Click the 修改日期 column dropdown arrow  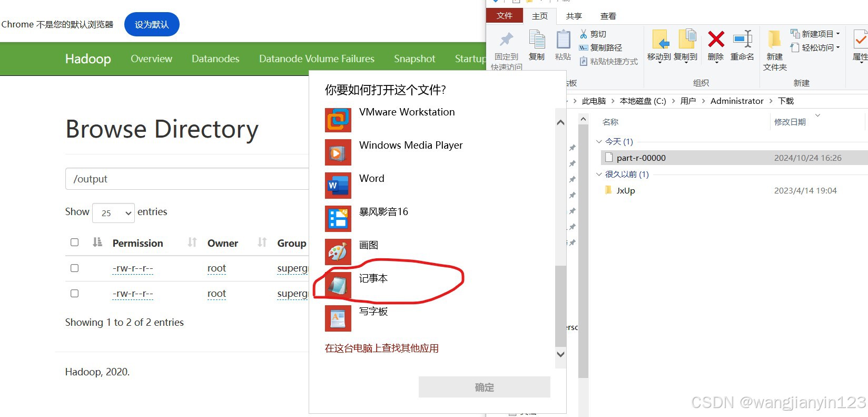pyautogui.click(x=817, y=115)
